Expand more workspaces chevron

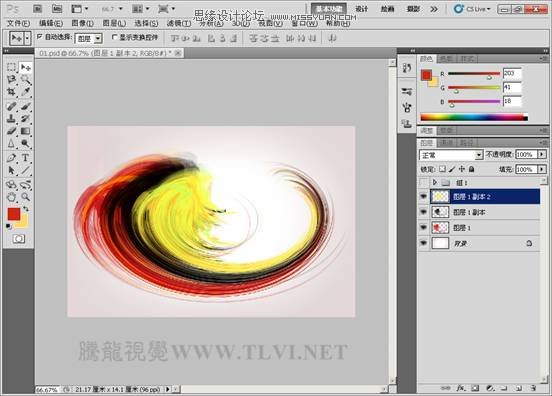[x=434, y=9]
